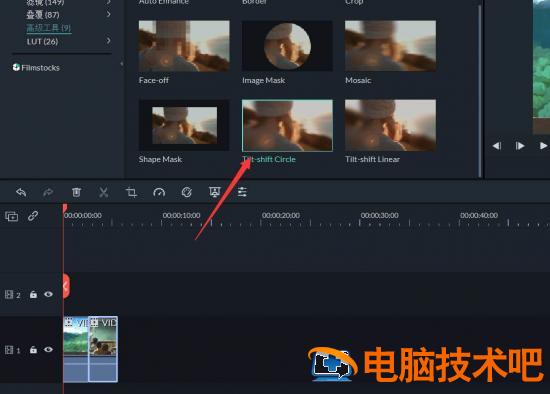Select the Tilt-shift Circle effect thumbnail
550x394 pixels.
point(287,125)
